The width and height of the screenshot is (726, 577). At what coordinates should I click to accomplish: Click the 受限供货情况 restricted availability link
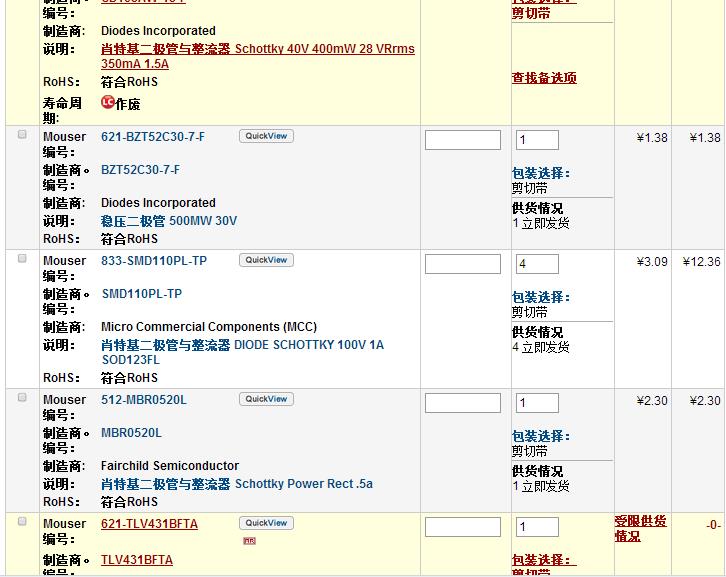(x=640, y=528)
